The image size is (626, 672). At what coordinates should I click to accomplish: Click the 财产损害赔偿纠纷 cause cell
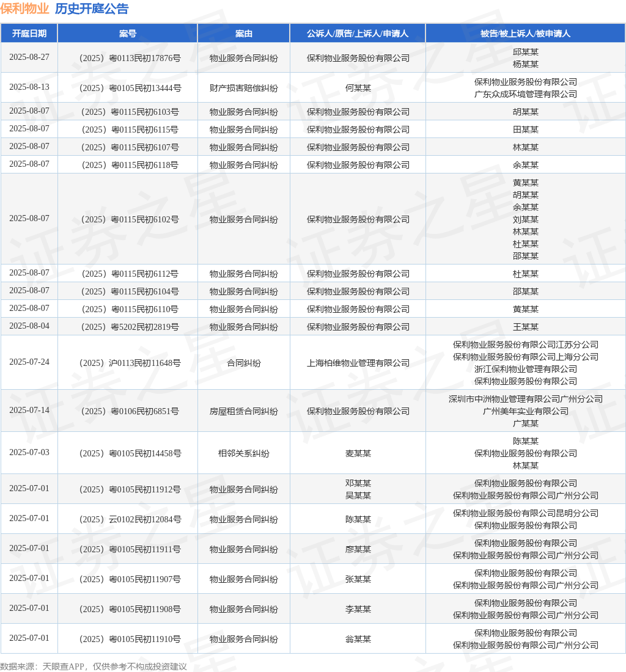pos(243,89)
